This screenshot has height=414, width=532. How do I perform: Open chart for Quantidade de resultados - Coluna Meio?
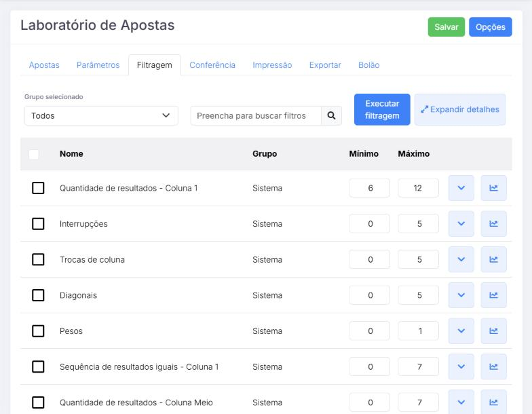[x=494, y=402]
